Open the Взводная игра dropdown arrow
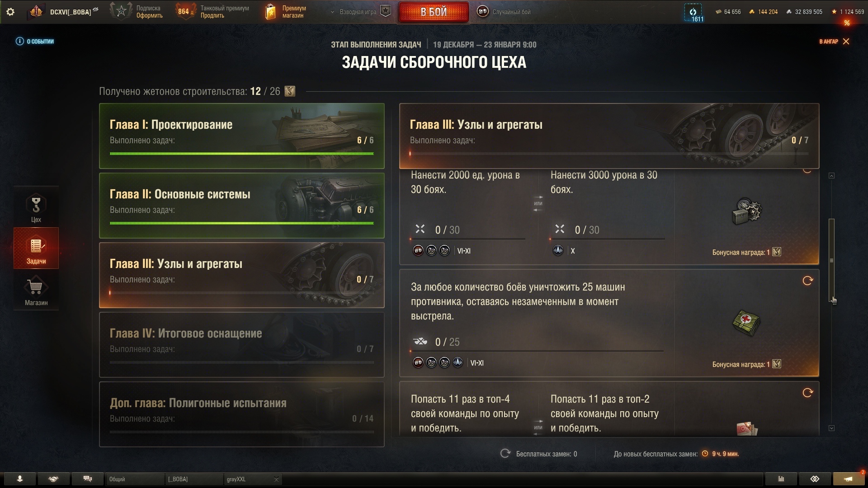The height and width of the screenshot is (488, 868). coord(333,12)
